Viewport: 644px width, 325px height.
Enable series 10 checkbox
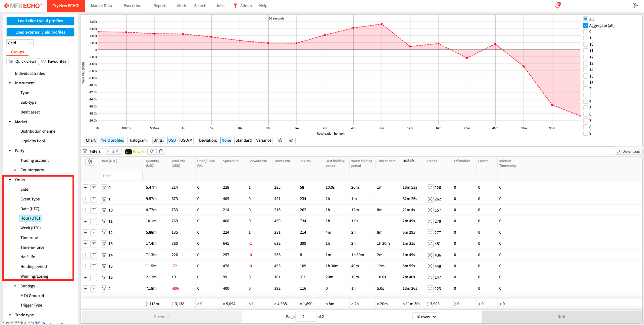tap(586, 44)
